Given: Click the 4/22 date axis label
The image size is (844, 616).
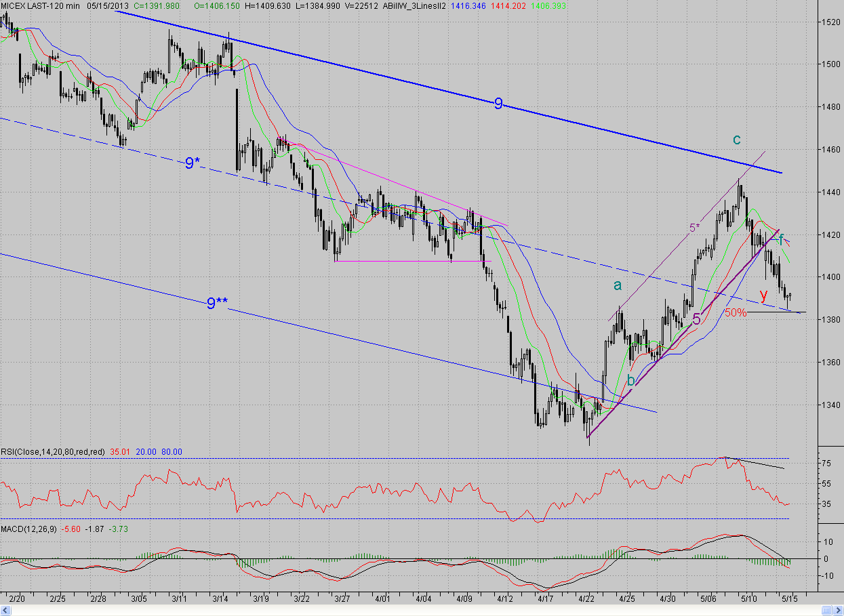Looking at the screenshot, I should pos(586,600).
